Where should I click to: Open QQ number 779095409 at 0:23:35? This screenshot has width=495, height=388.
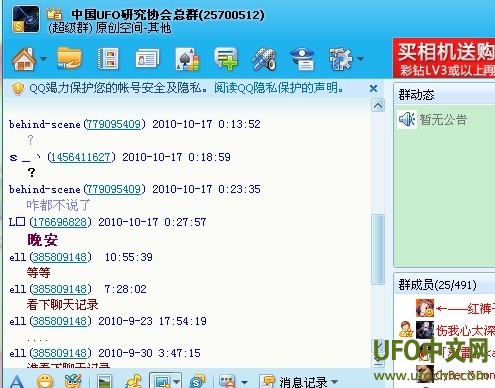click(114, 189)
